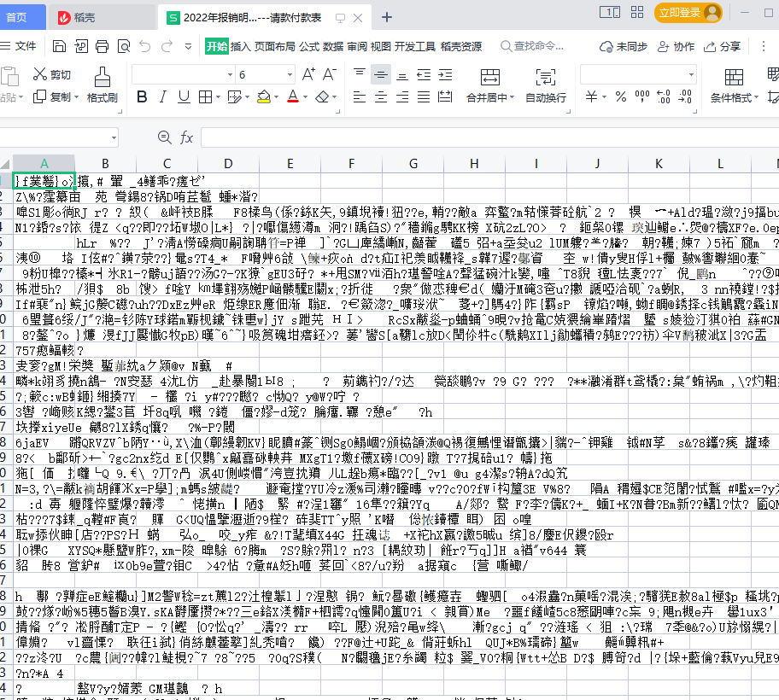779x700 pixels.
Task: Justify text alignment
Action: 424,96
